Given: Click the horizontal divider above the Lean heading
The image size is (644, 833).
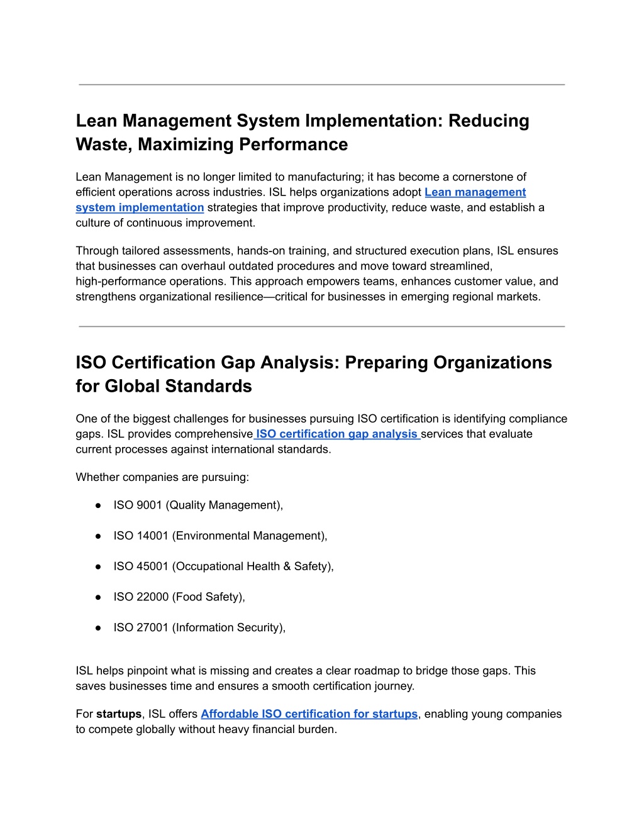Looking at the screenshot, I should pyautogui.click(x=321, y=84).
